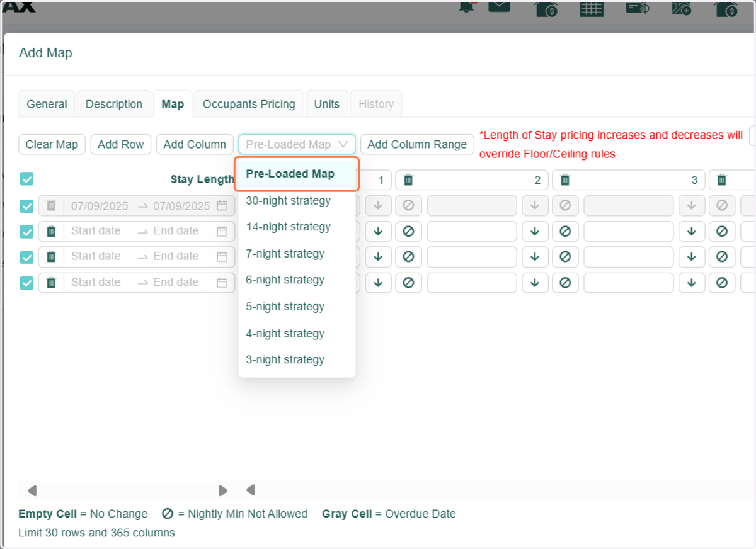756x549 pixels.
Task: Click ban icon under column 2, third row
Action: tap(408, 257)
